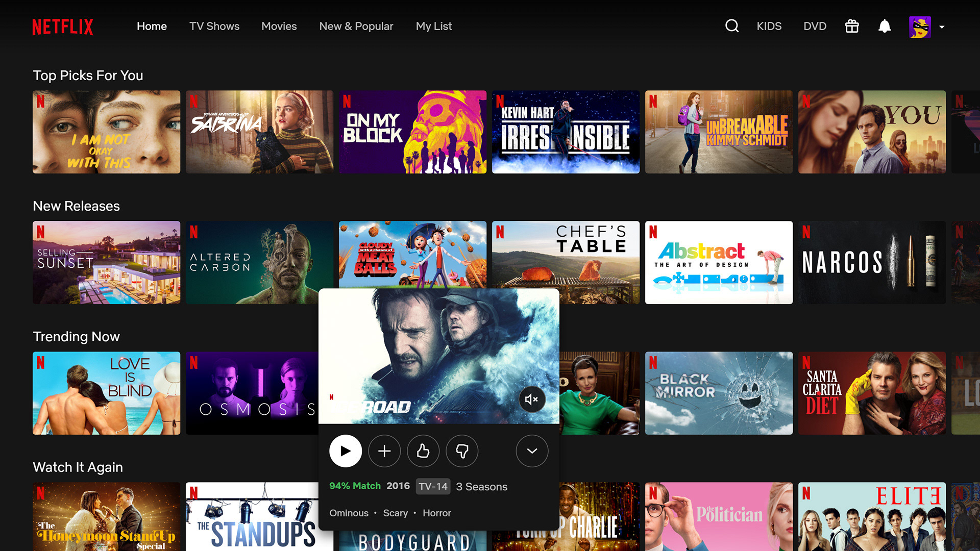Click the profile avatar picture

coord(920,27)
